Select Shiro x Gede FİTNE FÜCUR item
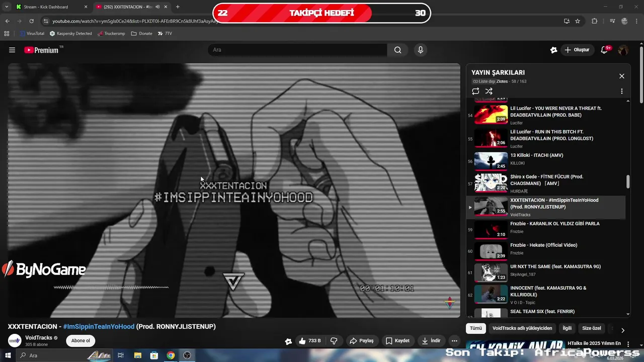644x362 pixels. click(546, 184)
